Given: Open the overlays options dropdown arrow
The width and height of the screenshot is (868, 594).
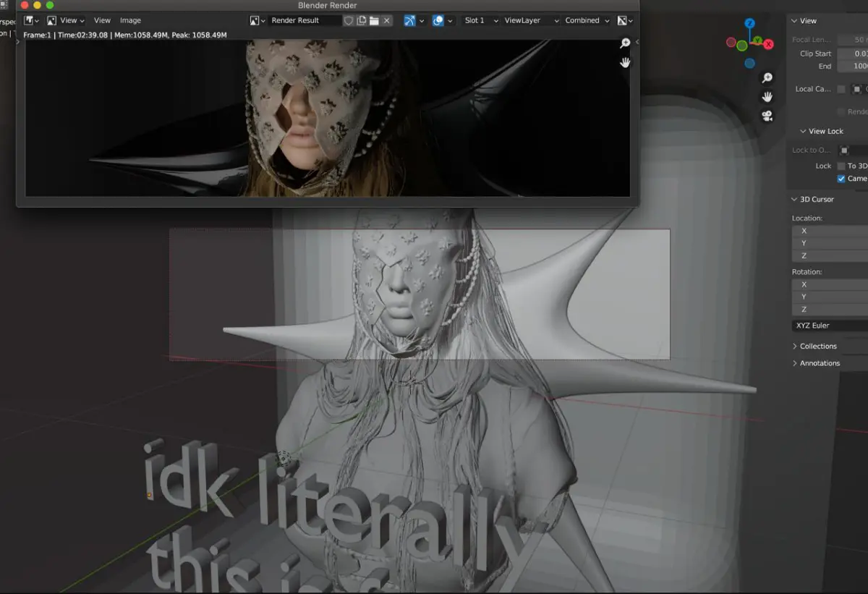Looking at the screenshot, I should tap(450, 20).
